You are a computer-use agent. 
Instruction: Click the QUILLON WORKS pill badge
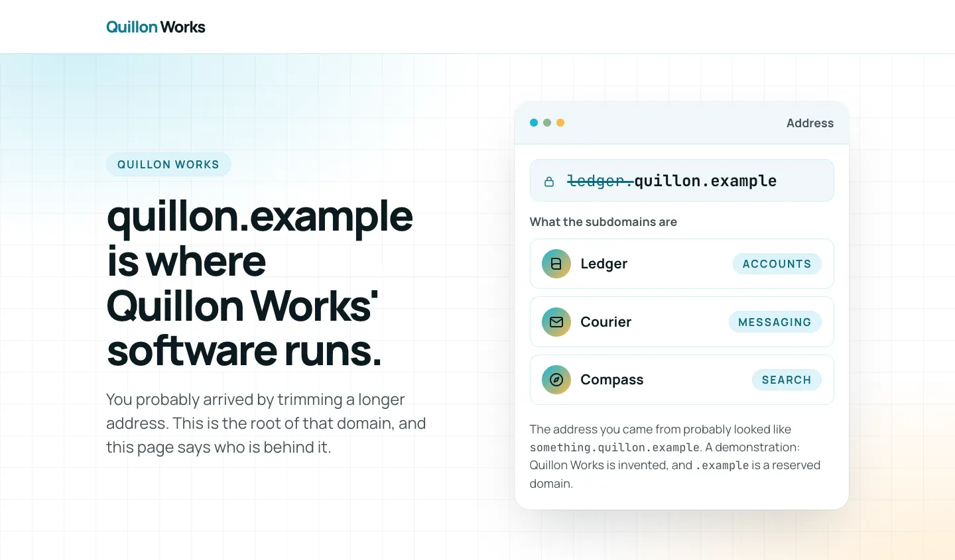click(168, 164)
